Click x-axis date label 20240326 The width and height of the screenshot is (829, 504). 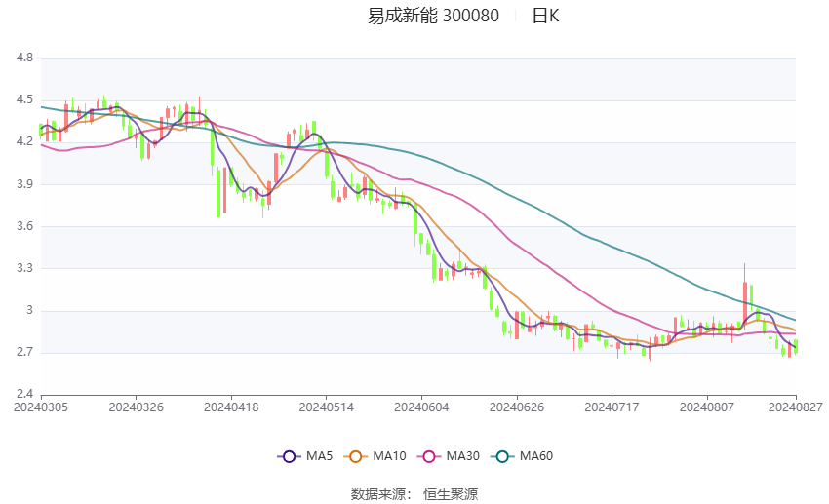pyautogui.click(x=136, y=407)
